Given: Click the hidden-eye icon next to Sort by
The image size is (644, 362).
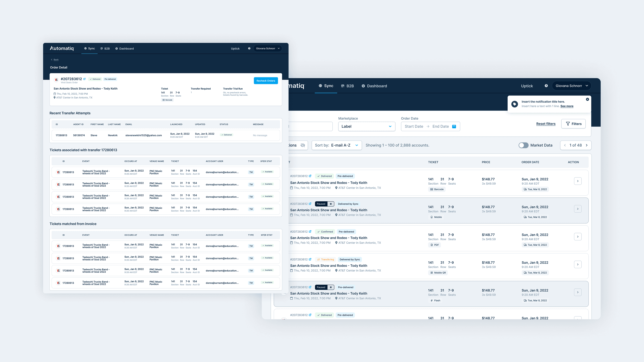Looking at the screenshot, I should pos(302,145).
